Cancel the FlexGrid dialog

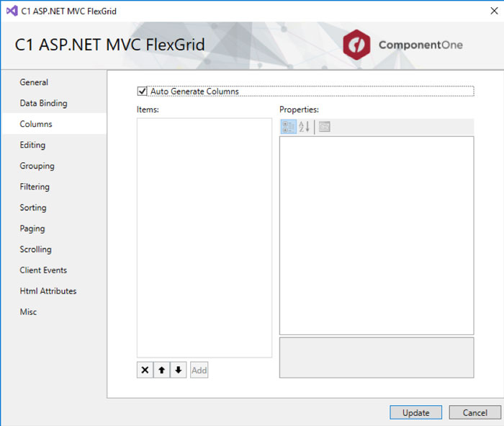coord(474,412)
